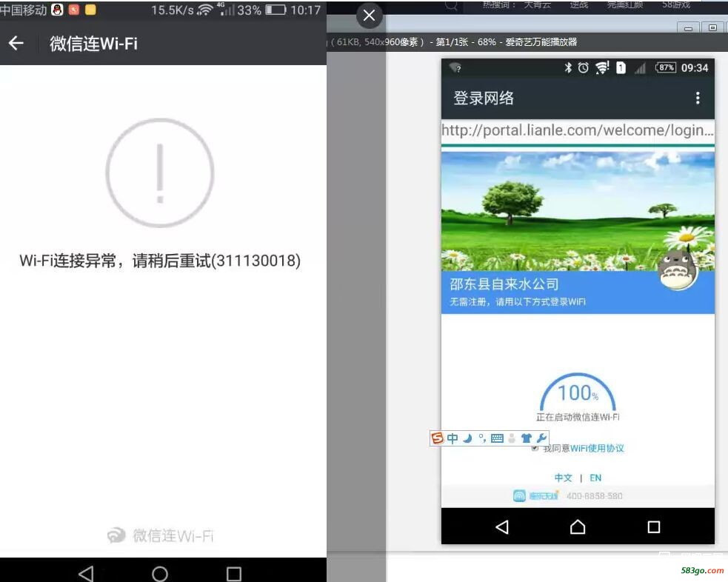This screenshot has width=728, height=582.
Task: Click hot search term 逆战
Action: 579,4
